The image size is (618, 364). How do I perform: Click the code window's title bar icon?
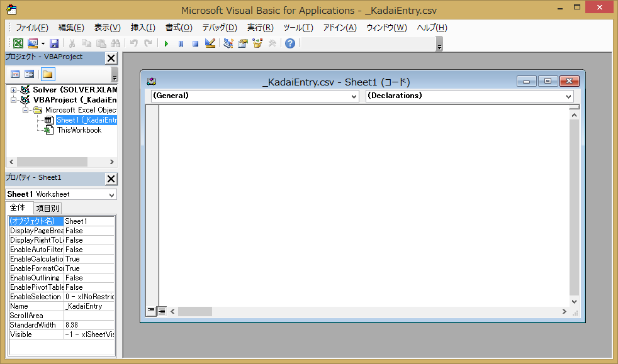151,82
